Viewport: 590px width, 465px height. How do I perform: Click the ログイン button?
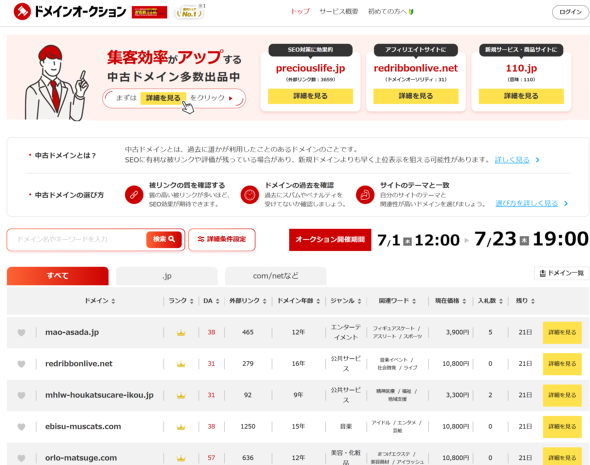point(570,12)
